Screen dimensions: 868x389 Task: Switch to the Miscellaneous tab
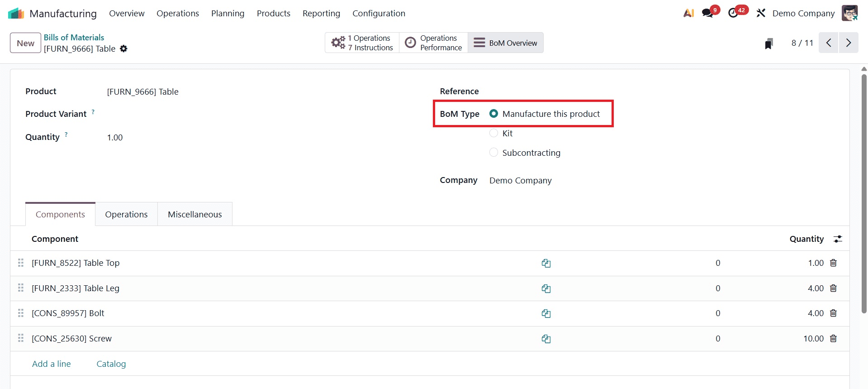click(195, 214)
